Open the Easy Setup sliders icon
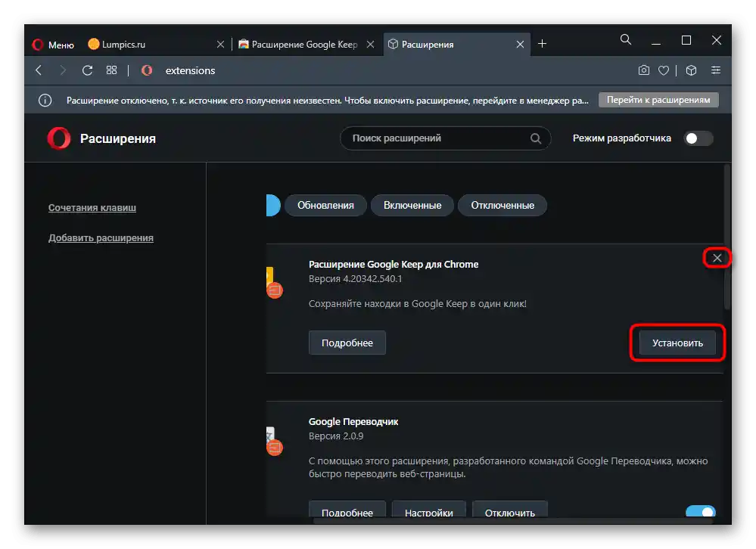 coord(715,70)
